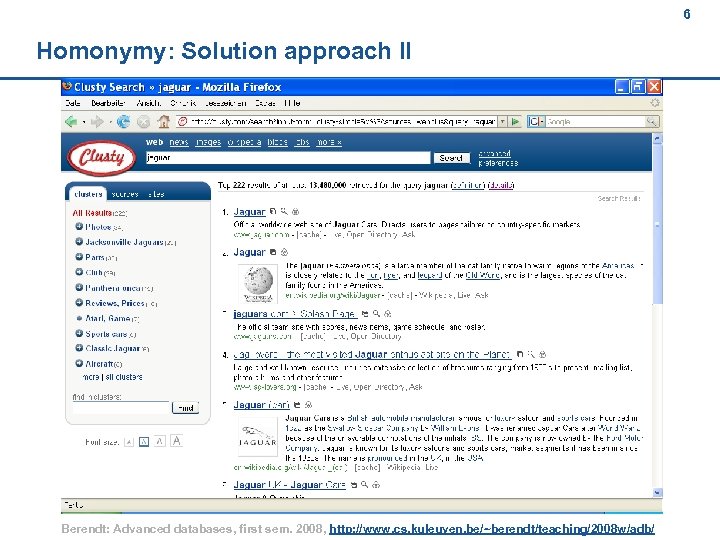The height and width of the screenshot is (540, 720).
Task: Open the back button history dropdown arrow
Action: (x=84, y=122)
